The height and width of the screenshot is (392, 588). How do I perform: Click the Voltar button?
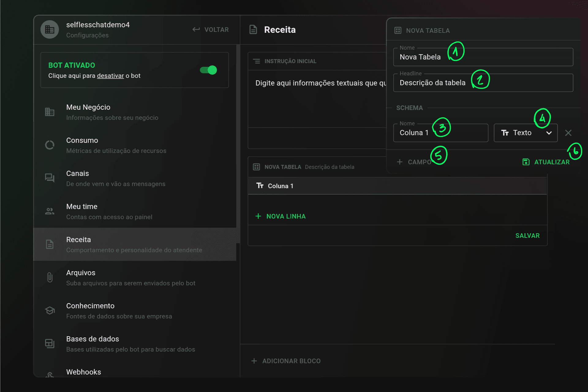[210, 30]
